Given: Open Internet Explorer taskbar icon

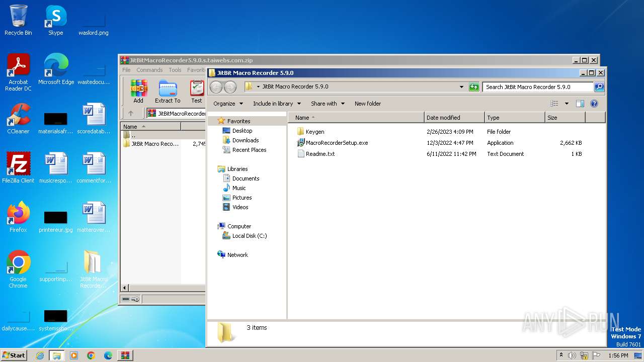Looking at the screenshot, I should pyautogui.click(x=40, y=355).
